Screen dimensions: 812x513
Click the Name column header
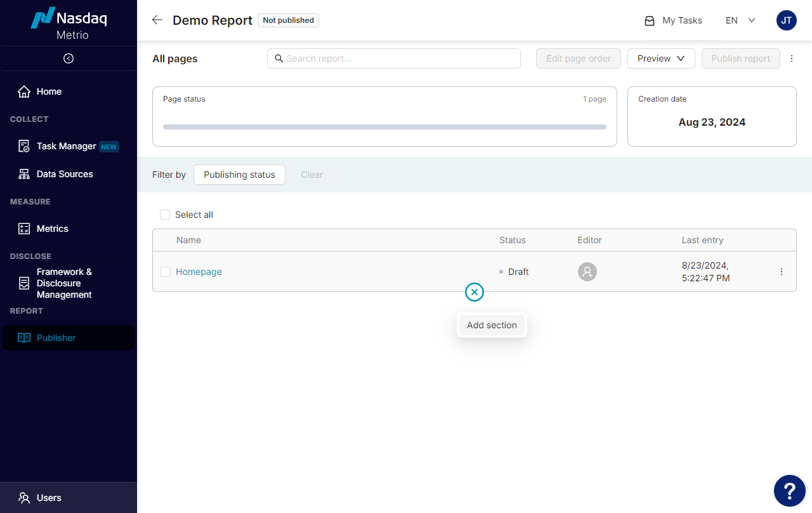click(188, 240)
